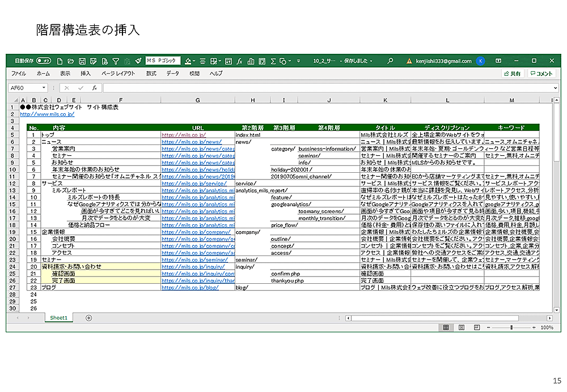This screenshot has width=567, height=392.
Task: Switch to Page Layout view in status bar
Action: pos(460,327)
